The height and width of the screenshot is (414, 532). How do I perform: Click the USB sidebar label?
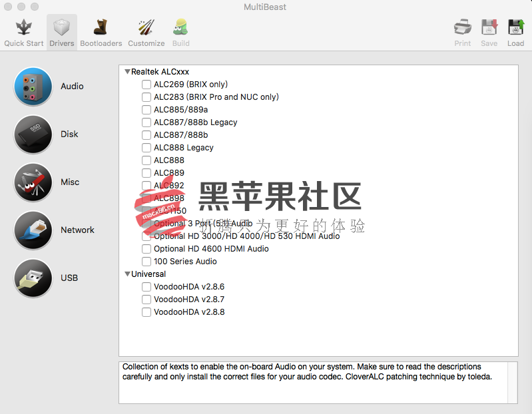[69, 278]
